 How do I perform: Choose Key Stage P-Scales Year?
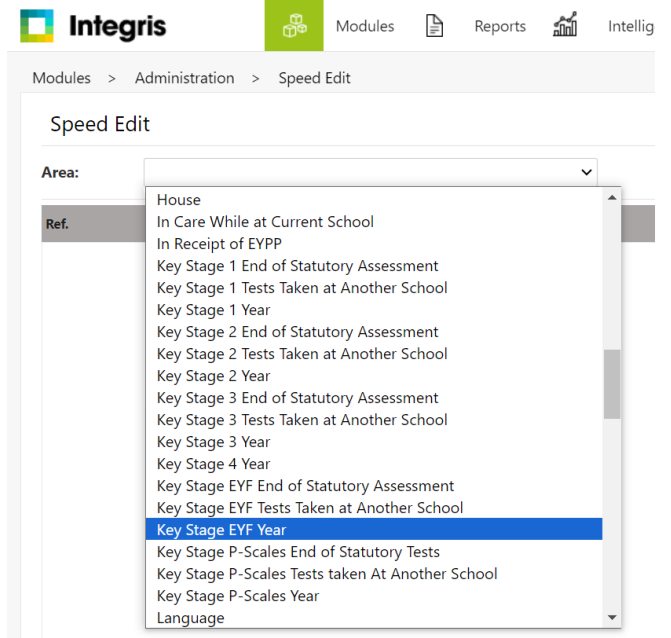[x=238, y=596]
